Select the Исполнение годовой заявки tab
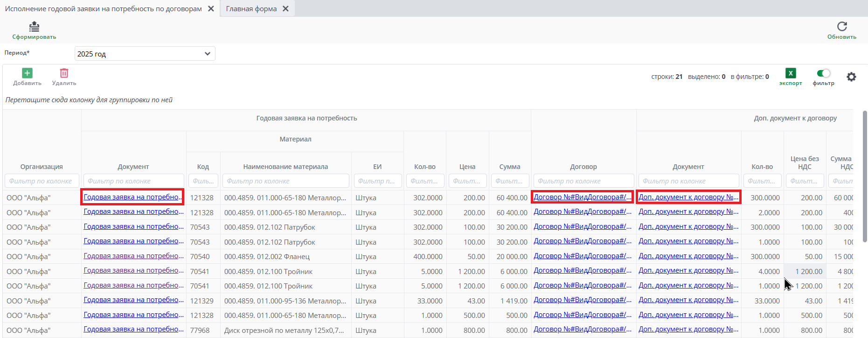 click(x=103, y=9)
